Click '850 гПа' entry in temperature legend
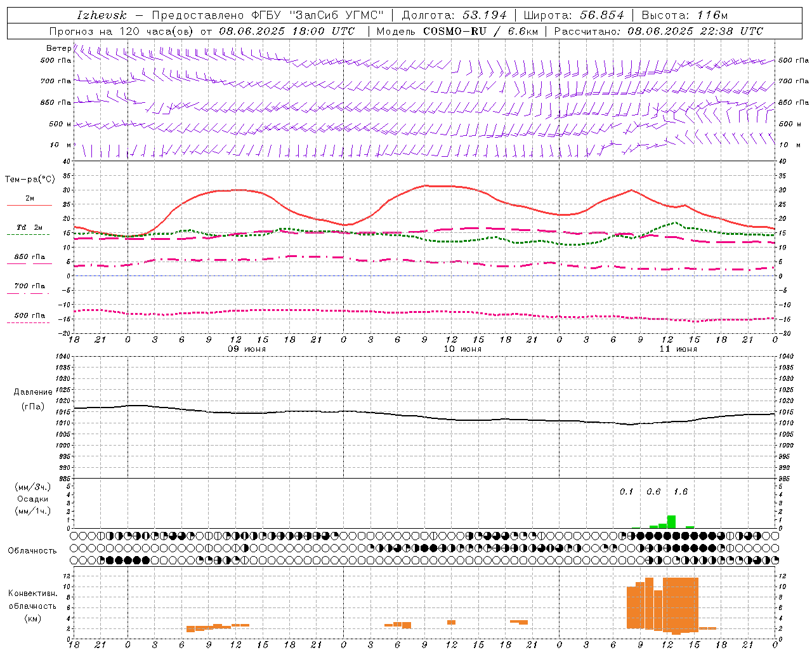 (x=30, y=257)
